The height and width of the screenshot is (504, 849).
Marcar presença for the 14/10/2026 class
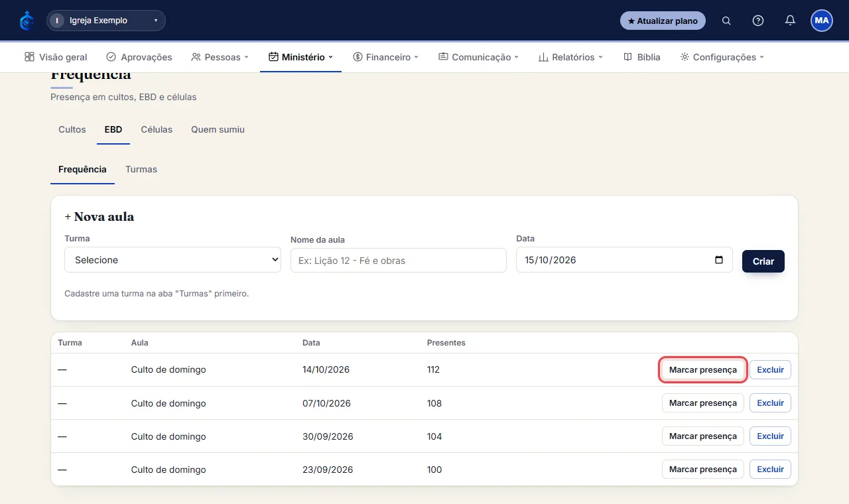[703, 369]
